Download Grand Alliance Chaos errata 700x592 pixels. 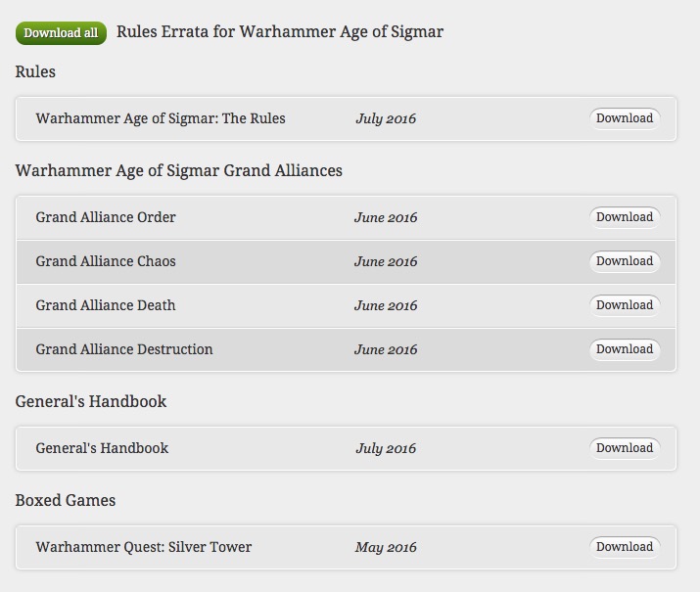tap(625, 261)
